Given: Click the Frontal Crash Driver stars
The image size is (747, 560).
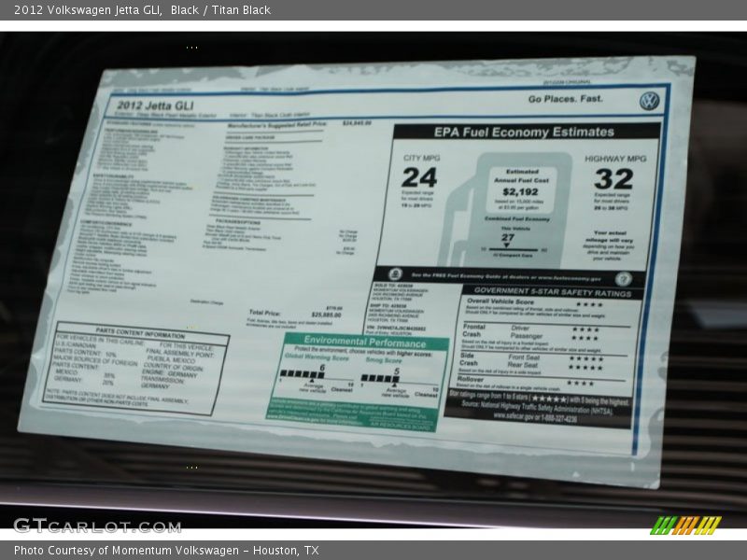Looking at the screenshot, I should click(585, 329).
